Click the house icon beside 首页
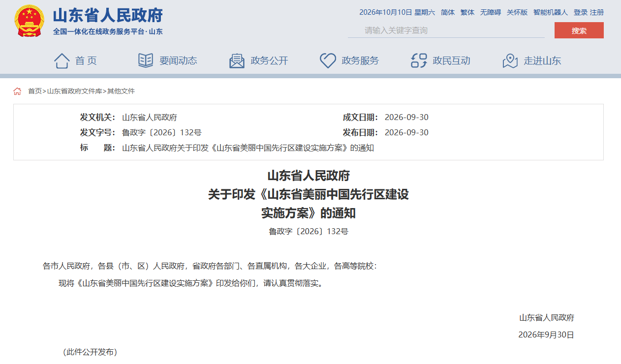 click(x=62, y=61)
